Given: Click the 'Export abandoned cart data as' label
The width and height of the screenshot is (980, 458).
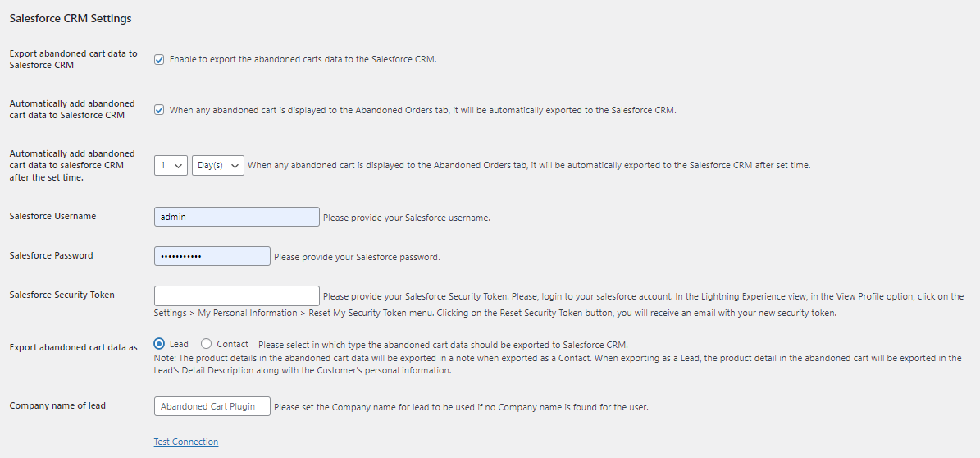Looking at the screenshot, I should coord(74,348).
